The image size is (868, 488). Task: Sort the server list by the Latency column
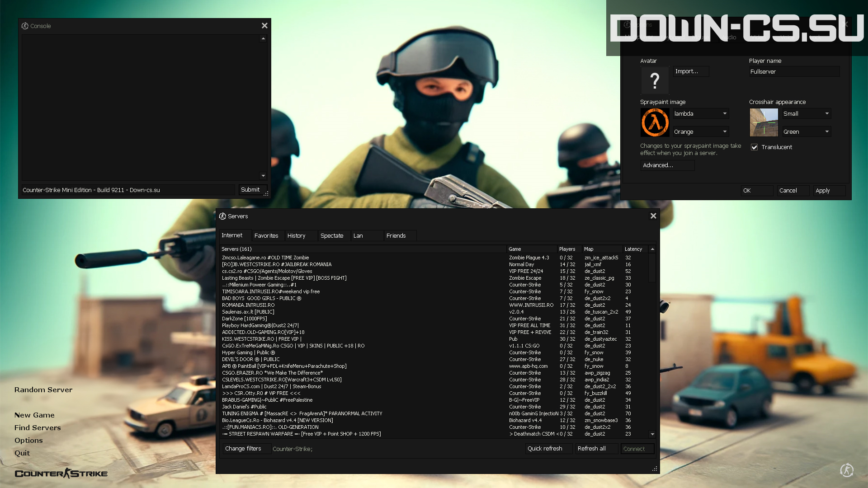(x=635, y=249)
